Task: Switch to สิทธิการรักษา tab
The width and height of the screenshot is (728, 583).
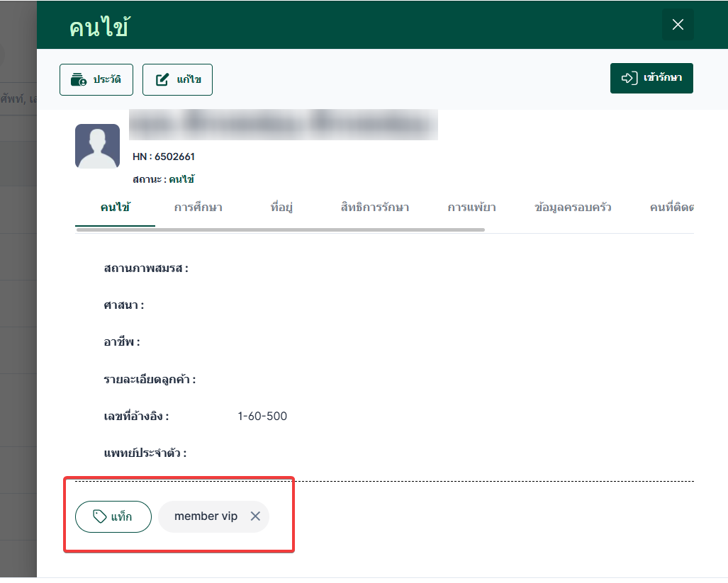Action: pos(375,207)
